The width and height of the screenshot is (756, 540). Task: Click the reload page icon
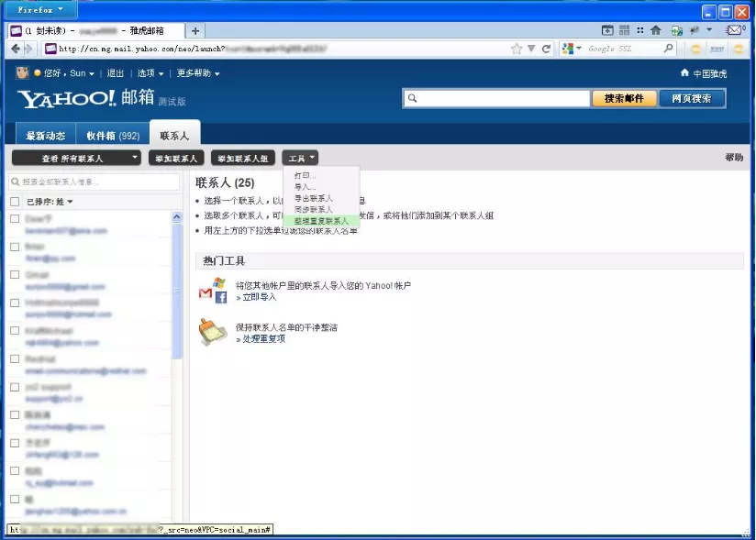pyautogui.click(x=546, y=49)
